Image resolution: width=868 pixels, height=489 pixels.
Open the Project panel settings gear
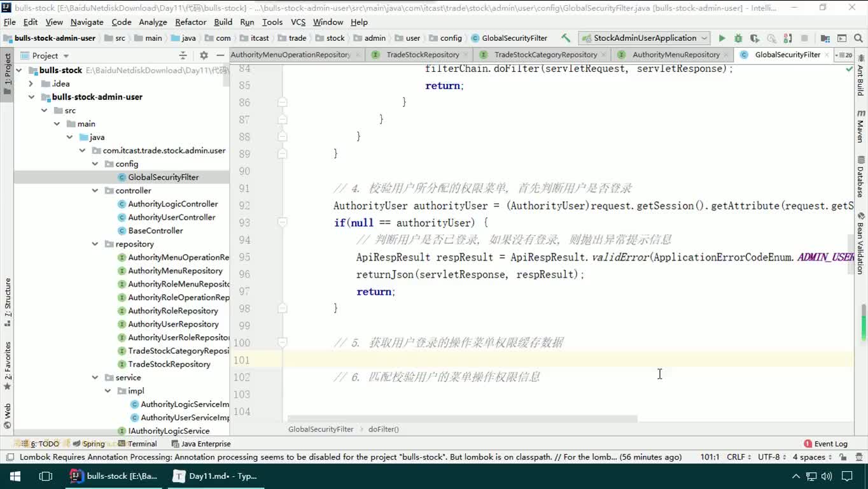coord(204,55)
